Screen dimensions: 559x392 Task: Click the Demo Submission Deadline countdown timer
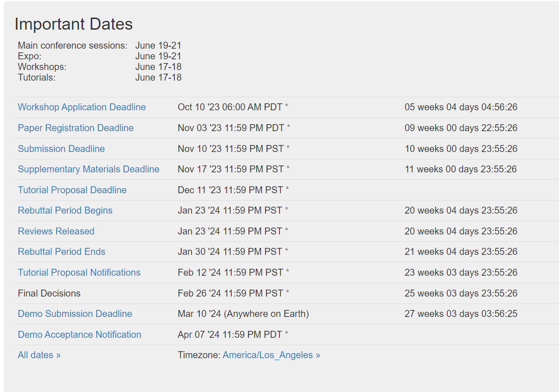[x=461, y=314]
